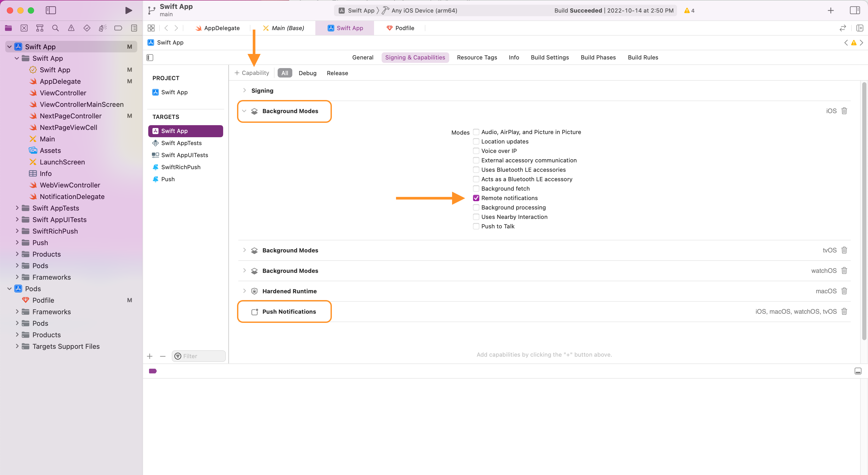Image resolution: width=868 pixels, height=475 pixels.
Task: Toggle the debug area panel icon
Action: 858,371
